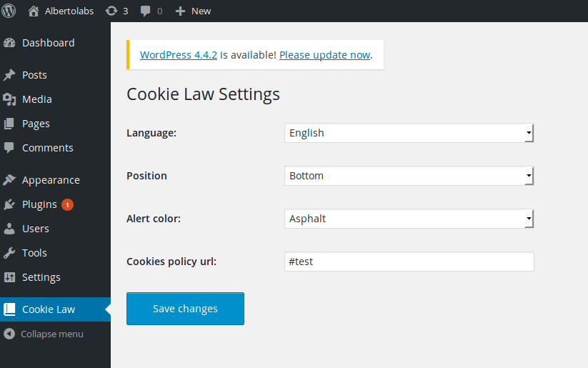
Task: Click the comments bubble icon in admin bar
Action: coord(145,11)
